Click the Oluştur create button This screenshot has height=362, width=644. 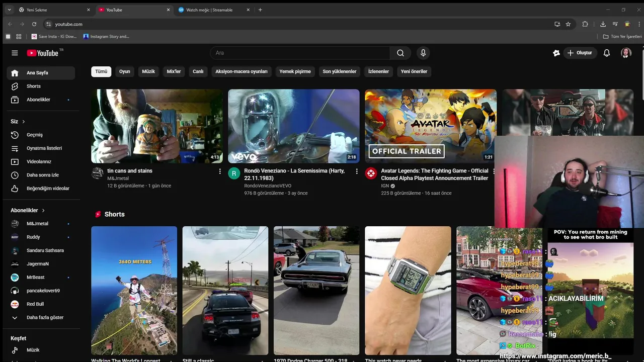(580, 53)
